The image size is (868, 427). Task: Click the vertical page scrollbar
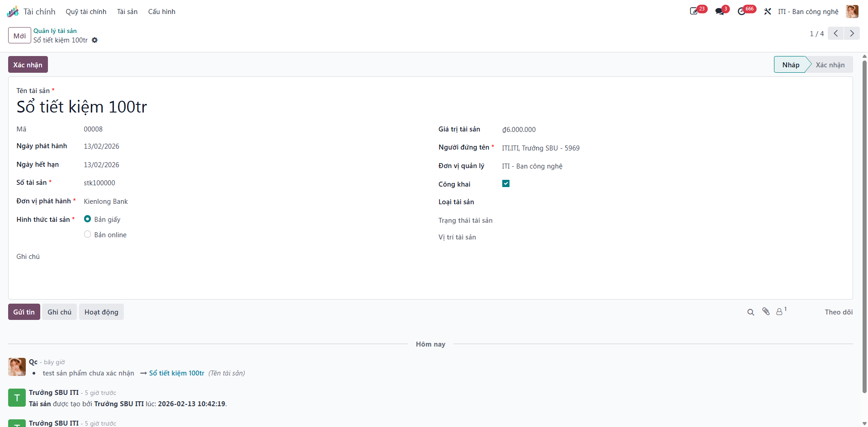864,226
